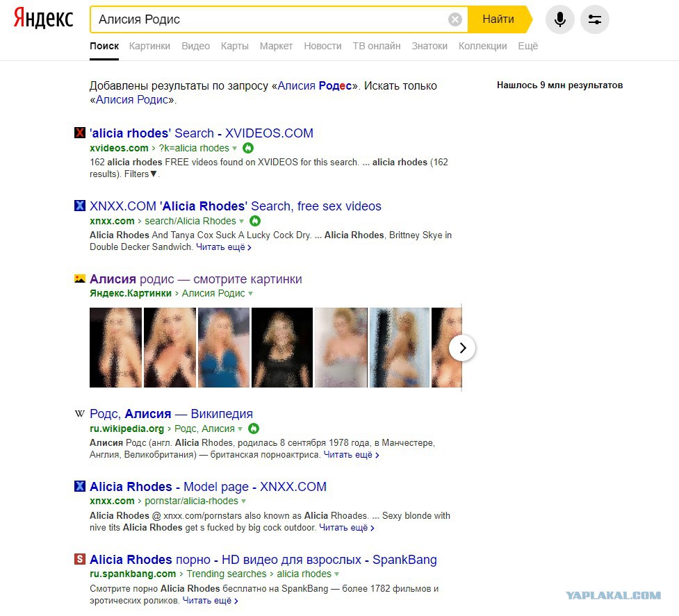Select the active Поиск tab
The height and width of the screenshot is (616, 679).
pos(104,46)
